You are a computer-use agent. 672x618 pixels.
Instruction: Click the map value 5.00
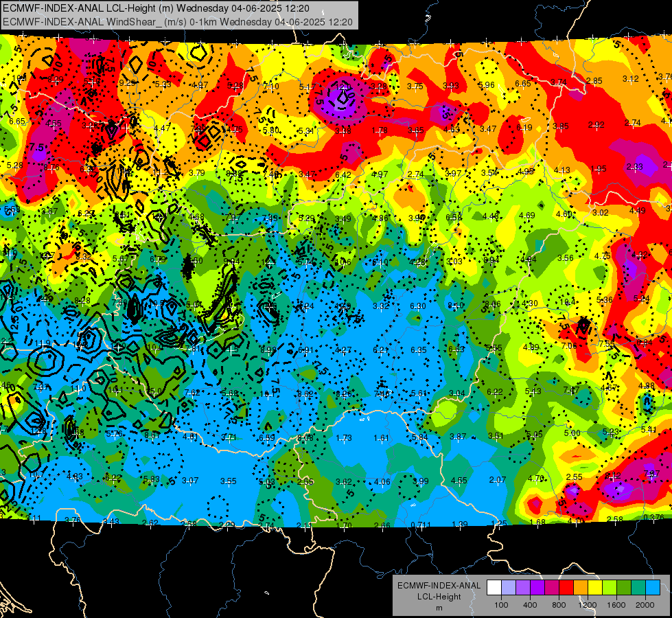click(x=572, y=433)
